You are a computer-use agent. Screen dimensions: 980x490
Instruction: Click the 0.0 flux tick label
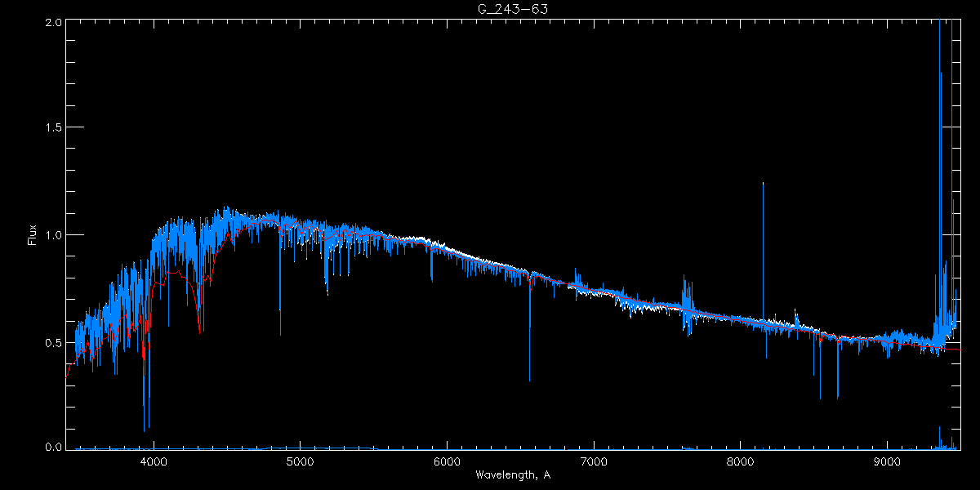coord(52,447)
